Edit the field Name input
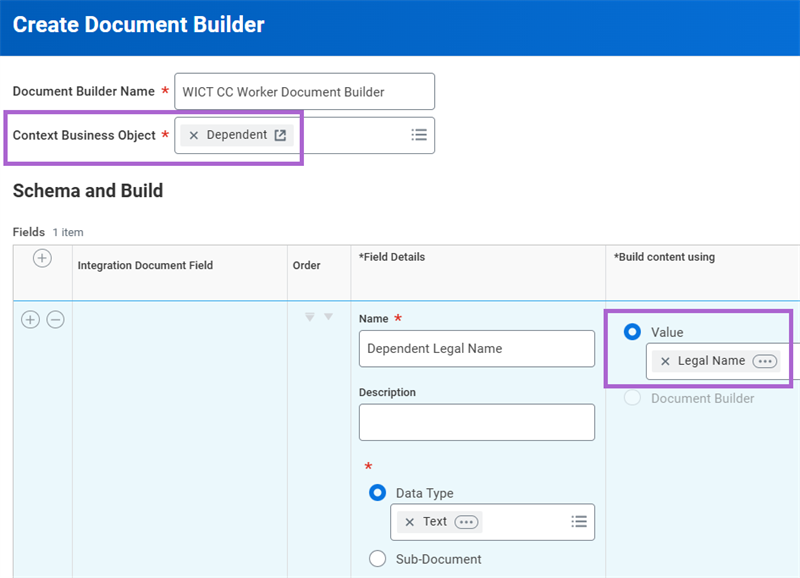 [477, 348]
